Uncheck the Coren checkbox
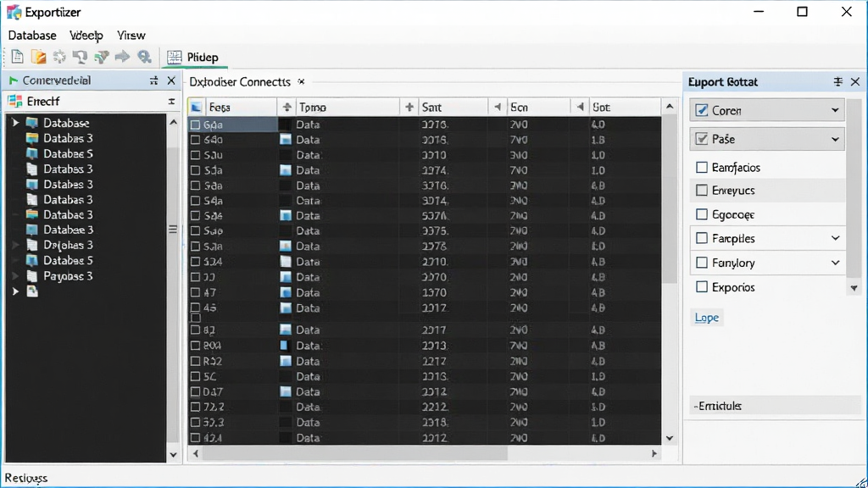The image size is (868, 488). [702, 111]
